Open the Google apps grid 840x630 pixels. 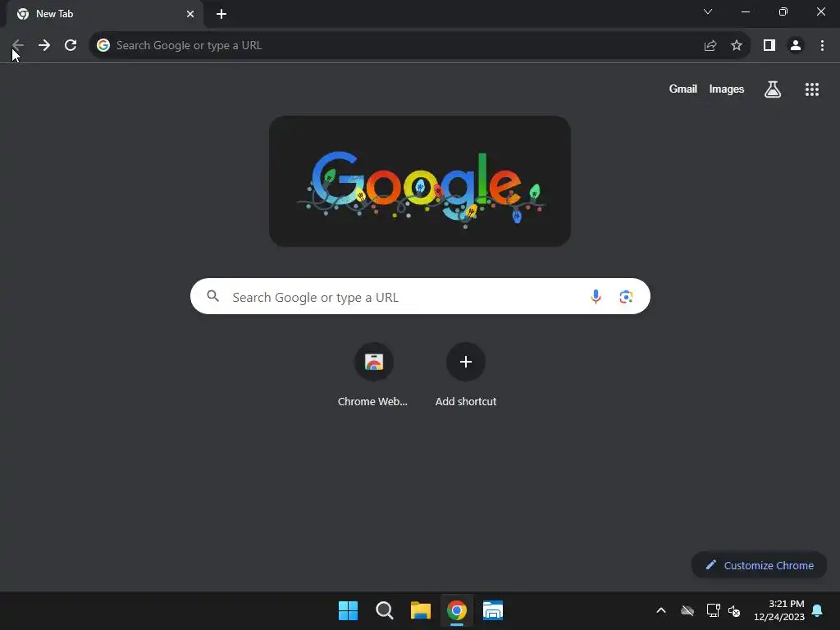812,89
